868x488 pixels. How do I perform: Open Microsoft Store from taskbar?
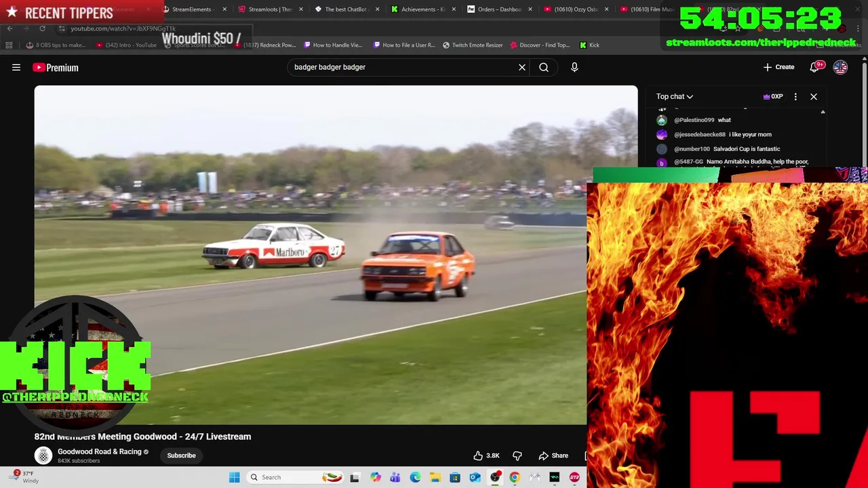(455, 477)
